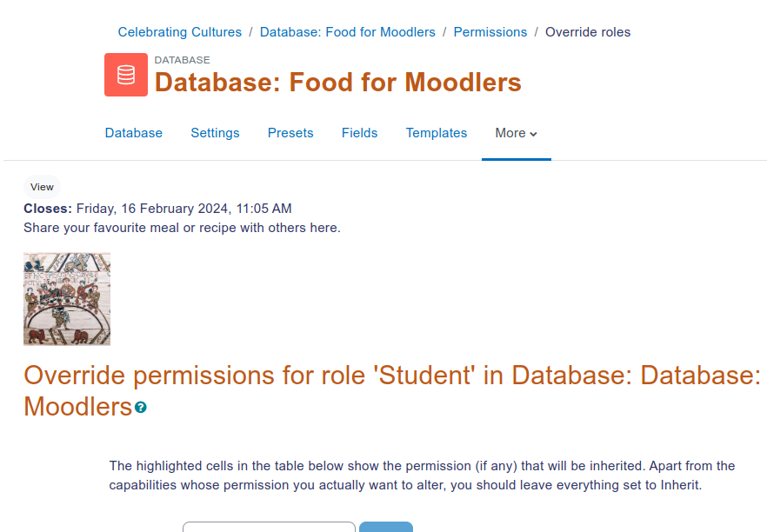Click the medieval tapestry feast thumbnail

pos(67,299)
